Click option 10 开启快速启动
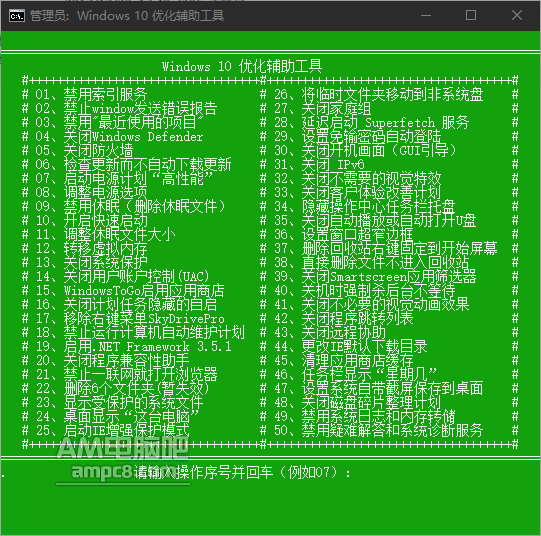 (x=91, y=220)
